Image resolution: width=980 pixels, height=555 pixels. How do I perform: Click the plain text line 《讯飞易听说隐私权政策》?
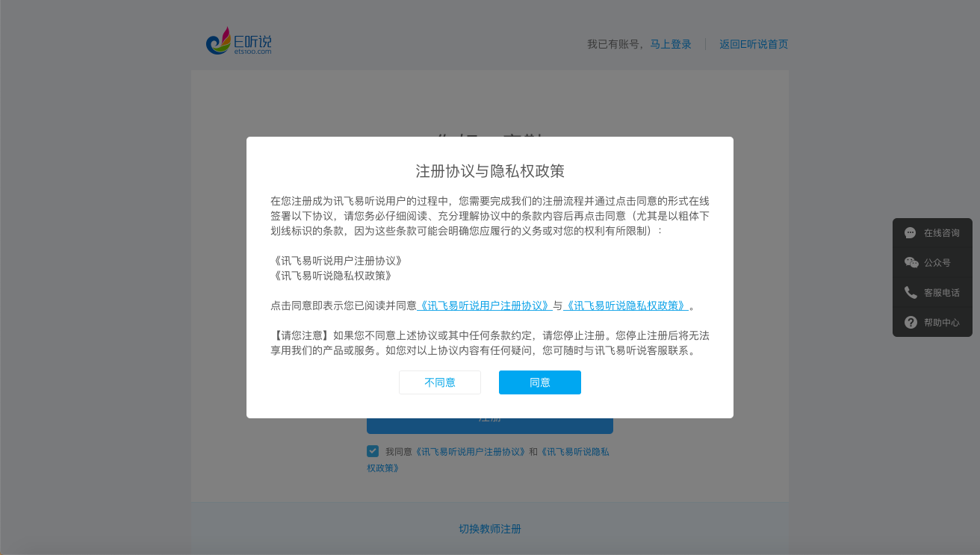coord(332,276)
